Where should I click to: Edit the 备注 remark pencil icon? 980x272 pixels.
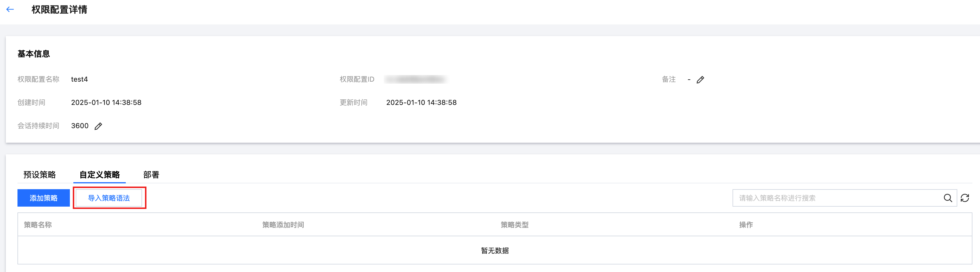(700, 80)
